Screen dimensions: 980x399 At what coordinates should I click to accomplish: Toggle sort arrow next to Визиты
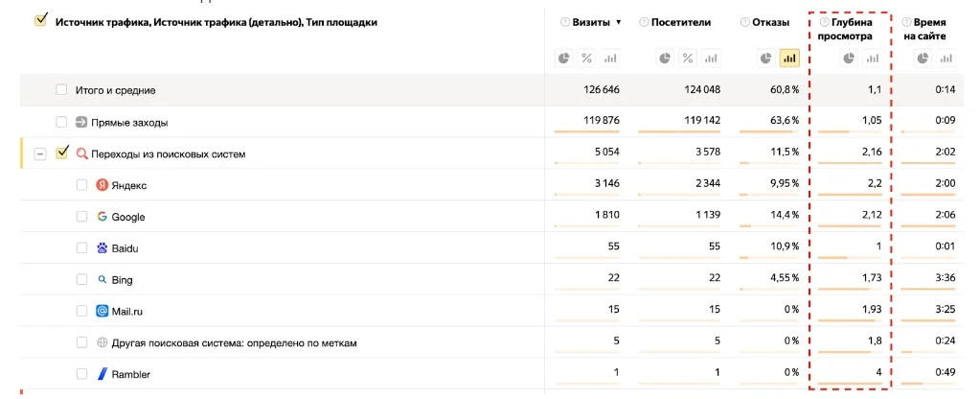618,22
